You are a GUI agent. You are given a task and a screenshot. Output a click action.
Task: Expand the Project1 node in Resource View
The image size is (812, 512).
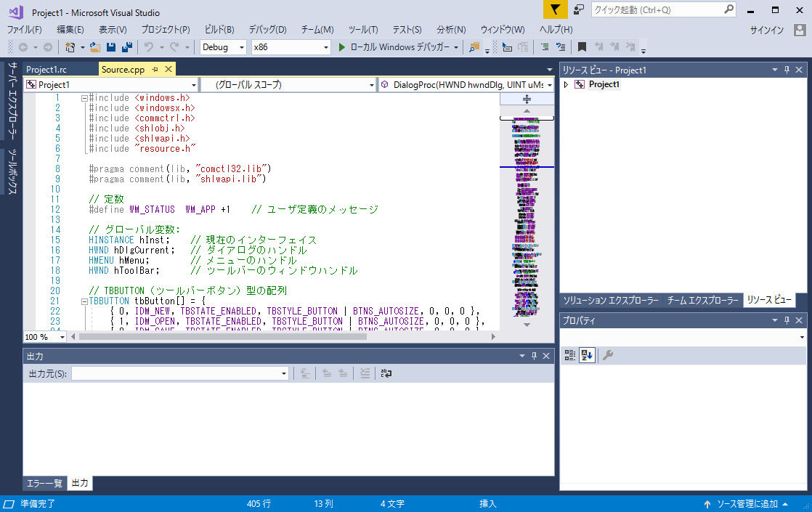click(x=567, y=85)
